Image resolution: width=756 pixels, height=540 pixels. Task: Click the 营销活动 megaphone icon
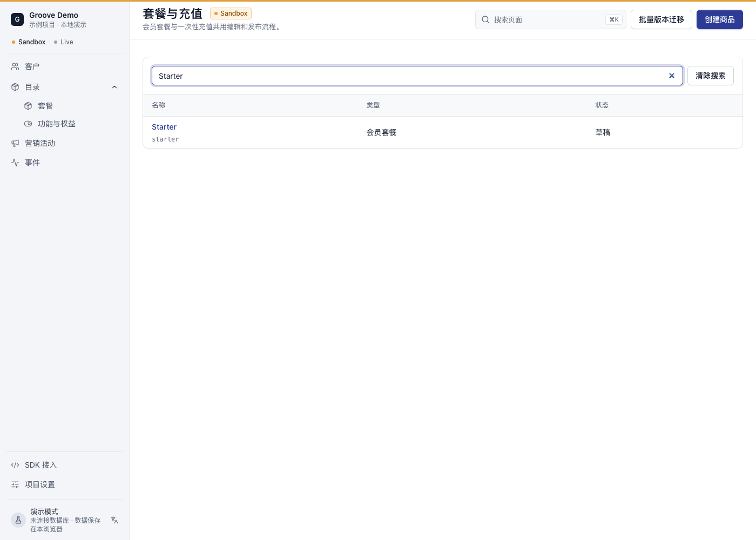15,143
